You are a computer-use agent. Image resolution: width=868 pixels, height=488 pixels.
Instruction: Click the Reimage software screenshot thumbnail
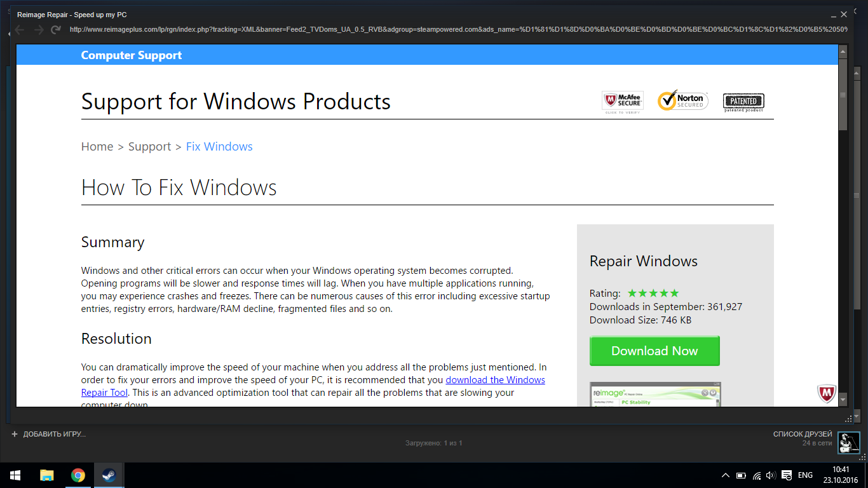pos(655,395)
